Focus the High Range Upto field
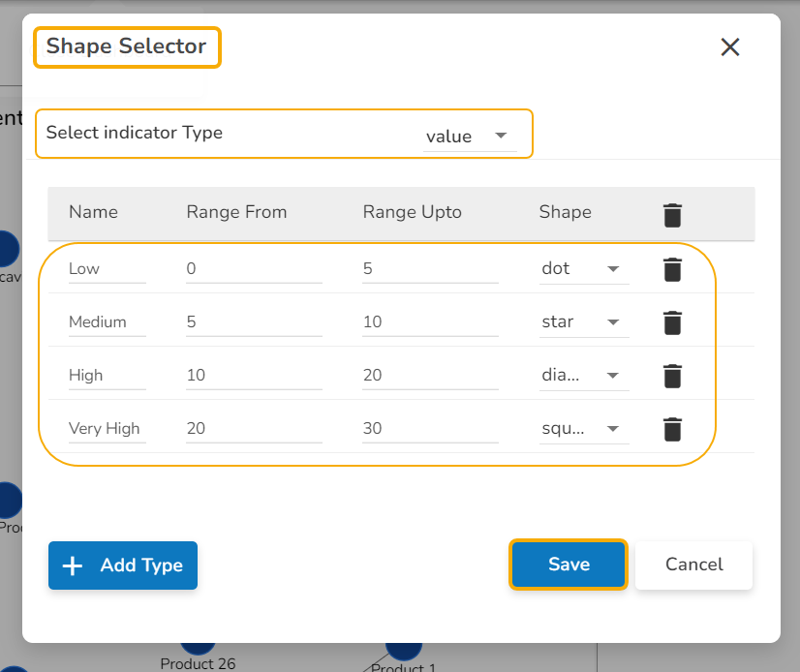This screenshot has width=800, height=672. tap(430, 376)
